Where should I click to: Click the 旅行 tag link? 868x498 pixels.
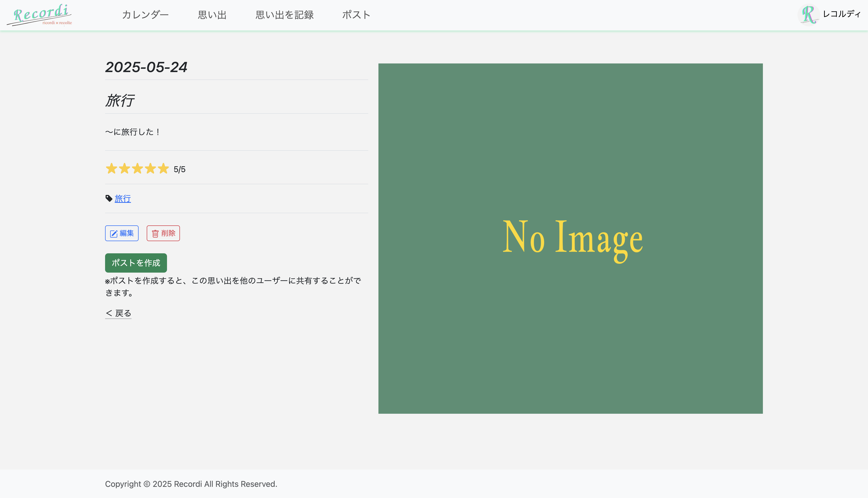tap(123, 199)
